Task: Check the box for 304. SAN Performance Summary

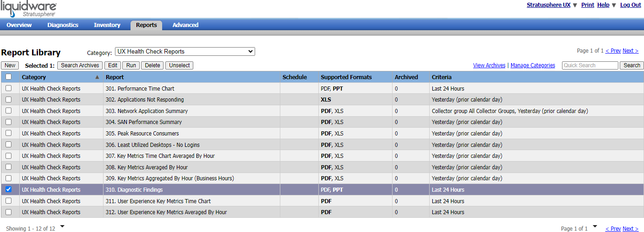Action: click(8, 122)
